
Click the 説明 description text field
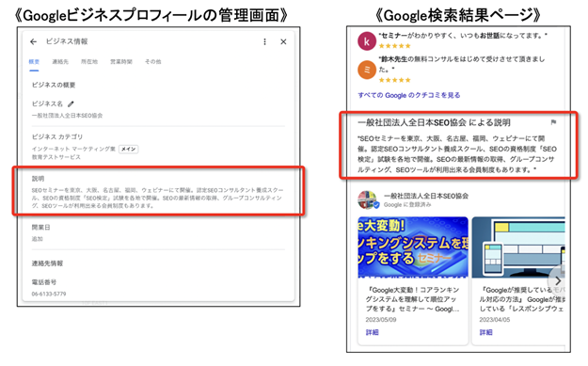tap(158, 198)
